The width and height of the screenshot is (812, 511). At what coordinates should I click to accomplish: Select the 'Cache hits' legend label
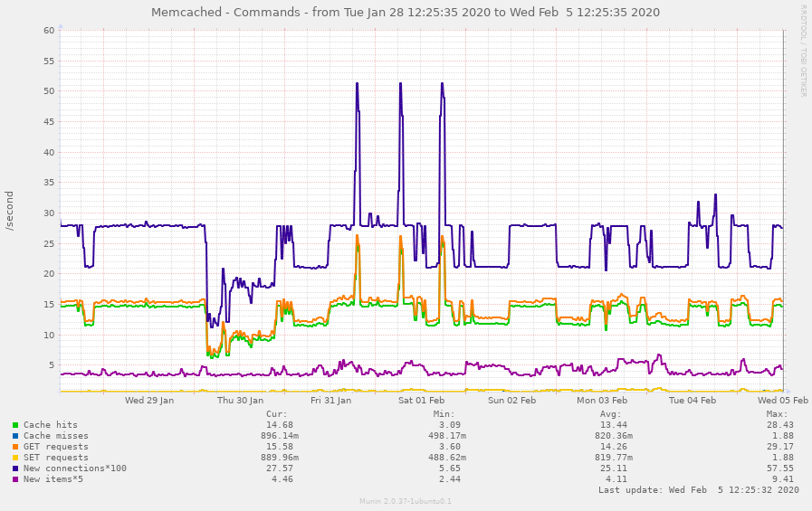click(50, 424)
